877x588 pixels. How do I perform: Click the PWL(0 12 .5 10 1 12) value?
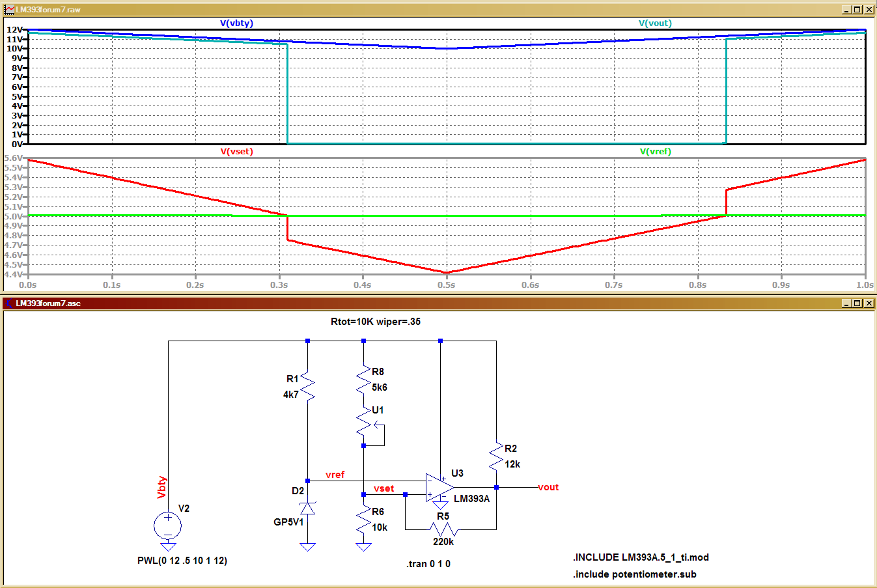[182, 561]
